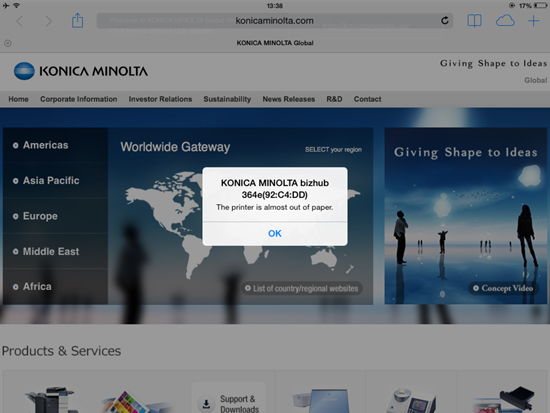Open the Contact menu item
This screenshot has width=550, height=413.
coord(367,99)
